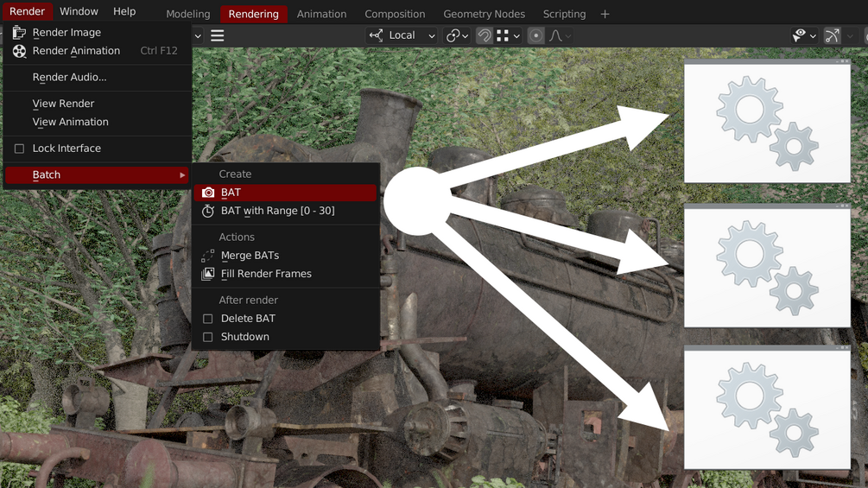Viewport: 868px width, 488px height.
Task: Switch to the Geometry Nodes workspace tab
Action: point(484,14)
